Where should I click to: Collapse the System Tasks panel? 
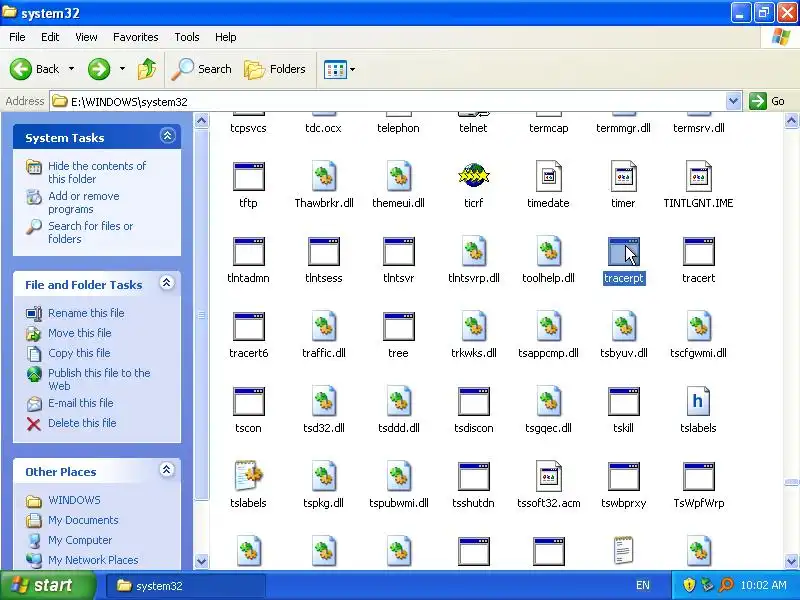pyautogui.click(x=167, y=136)
